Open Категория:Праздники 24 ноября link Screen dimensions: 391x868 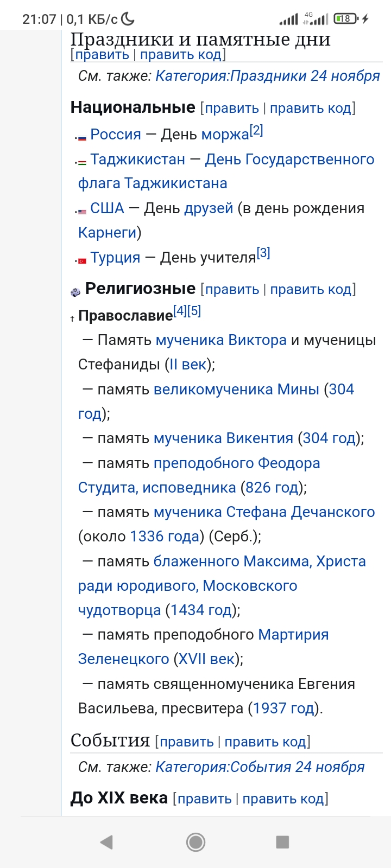point(268,76)
